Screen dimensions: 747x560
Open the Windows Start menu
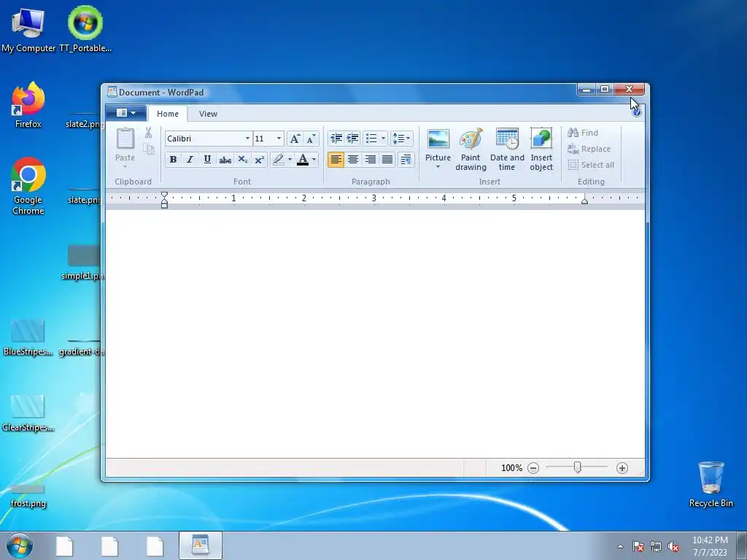(20, 545)
